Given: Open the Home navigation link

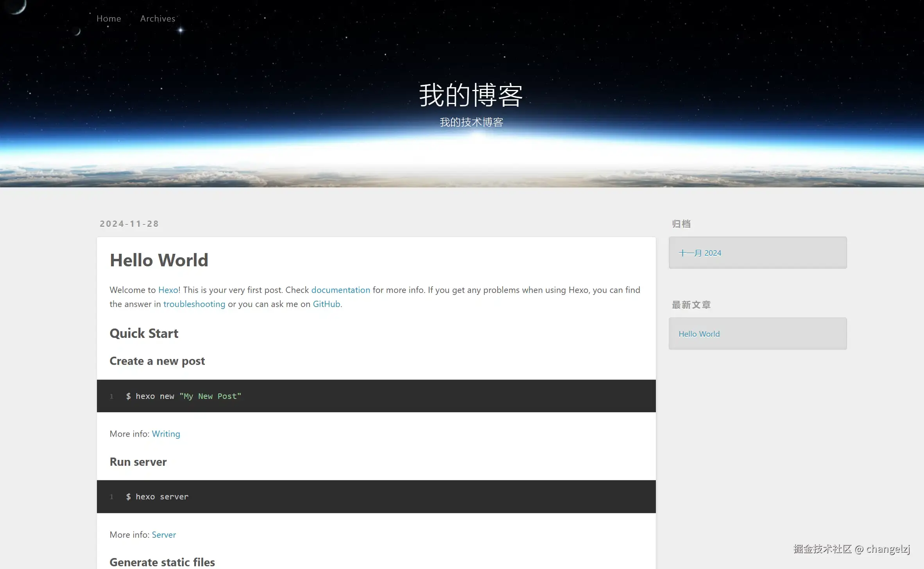Looking at the screenshot, I should [109, 18].
